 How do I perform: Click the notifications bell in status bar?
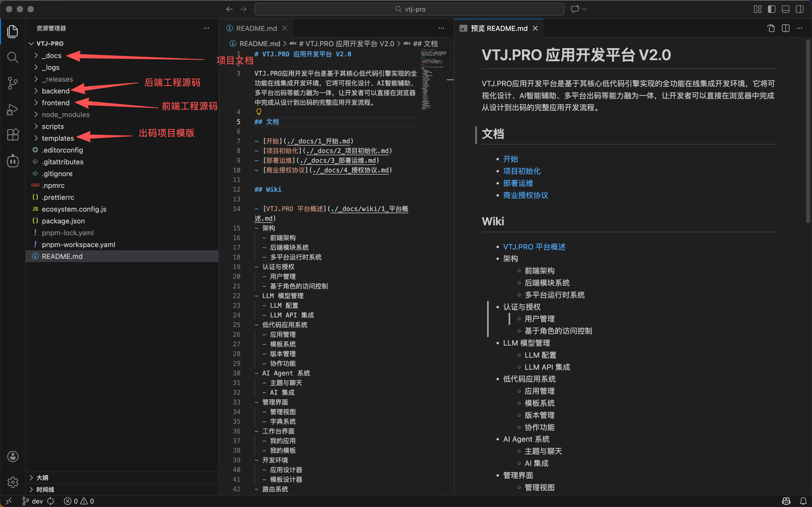click(803, 501)
